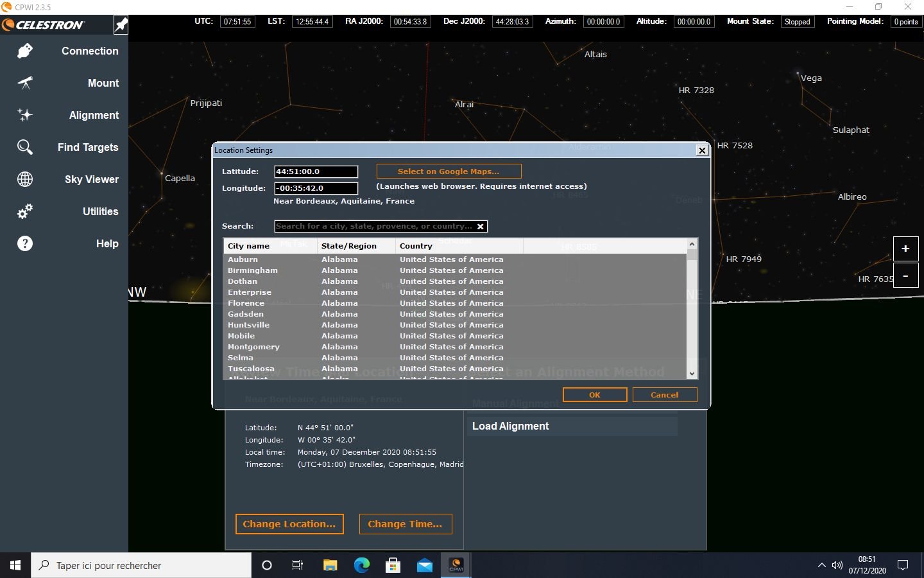
Task: Open Task View on the taskbar
Action: (298, 565)
